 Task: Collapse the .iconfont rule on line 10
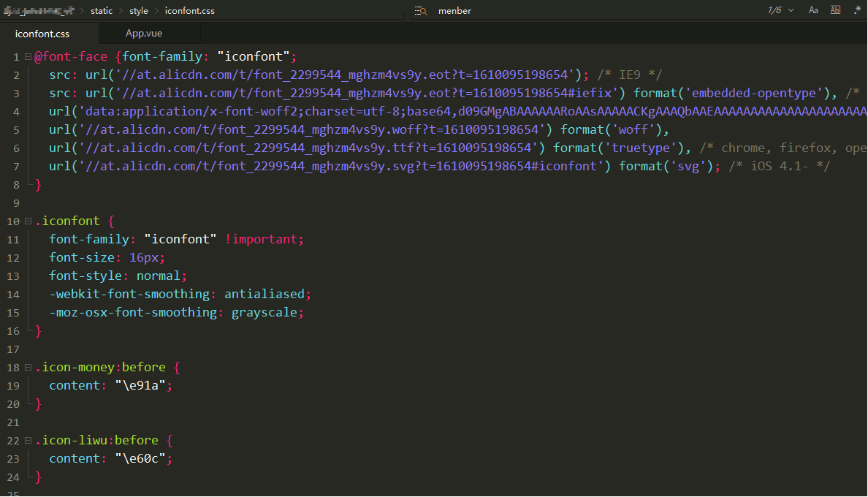pos(28,221)
